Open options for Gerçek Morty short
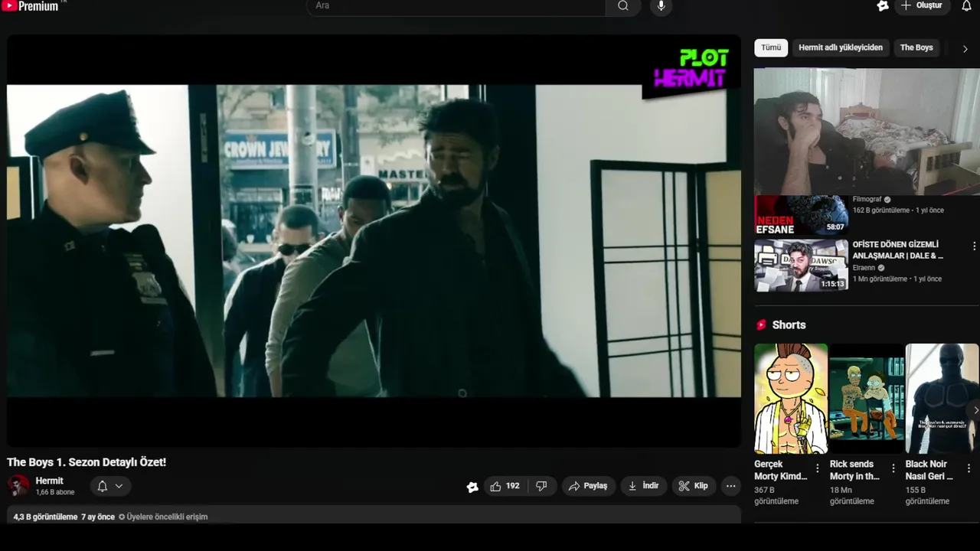 (x=817, y=468)
